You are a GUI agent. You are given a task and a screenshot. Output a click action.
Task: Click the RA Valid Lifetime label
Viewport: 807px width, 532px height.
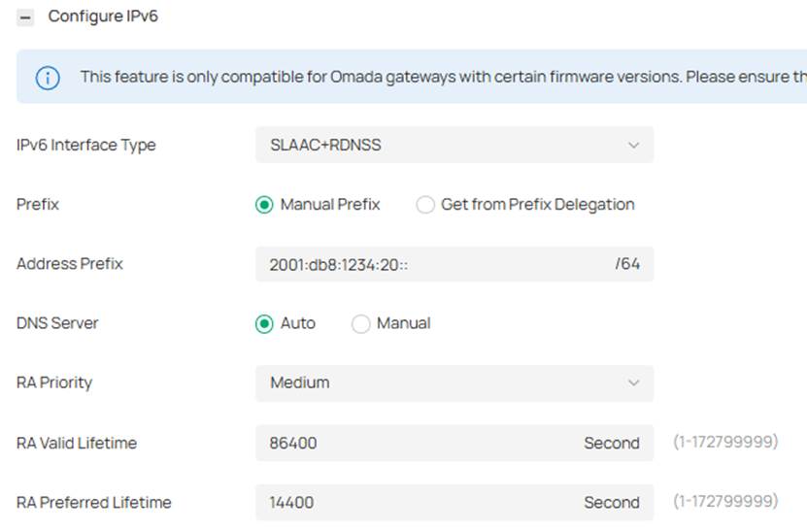(77, 443)
